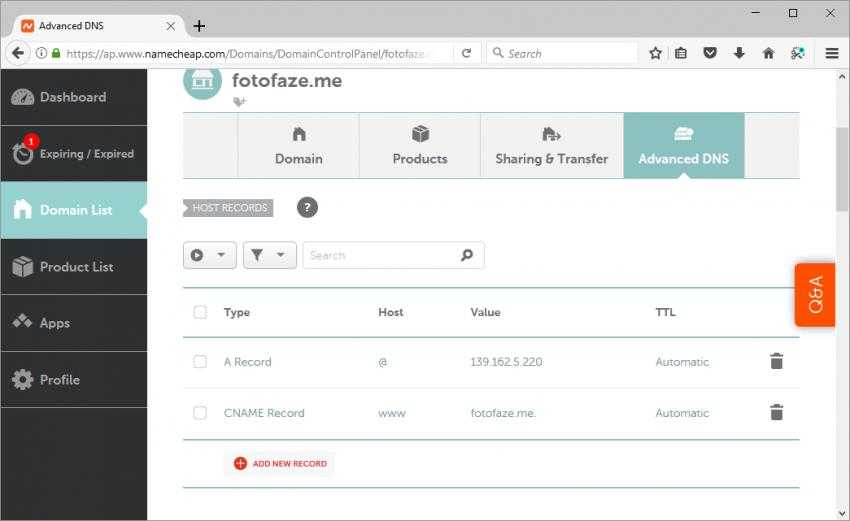Open help question mark beside Host Records
Screen dimensions: 850x521
307,208
